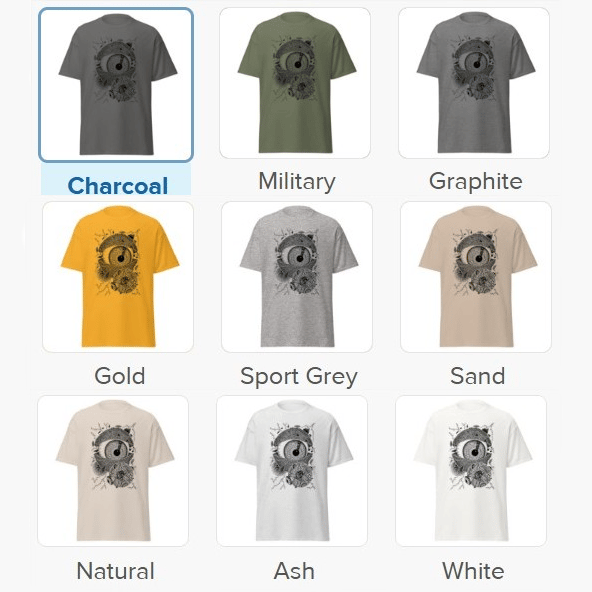
Task: Click the Sport Grey label text
Action: coord(299,377)
